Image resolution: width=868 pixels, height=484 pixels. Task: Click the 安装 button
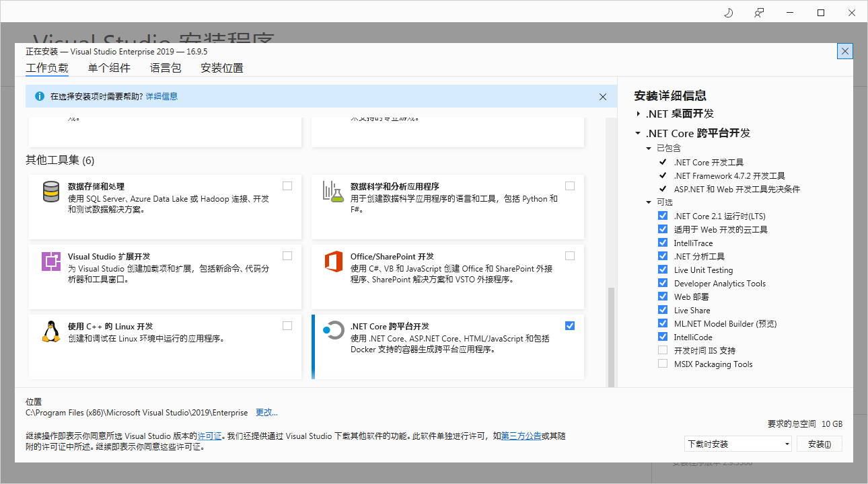[820, 444]
